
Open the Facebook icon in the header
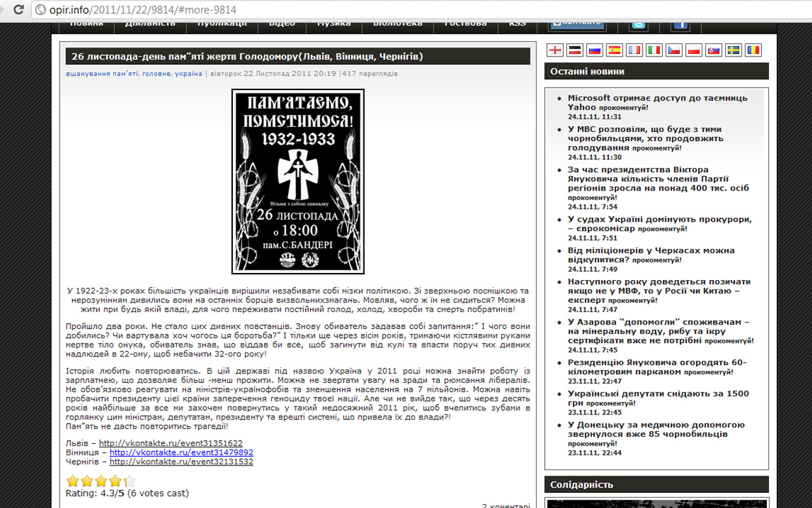click(x=681, y=24)
